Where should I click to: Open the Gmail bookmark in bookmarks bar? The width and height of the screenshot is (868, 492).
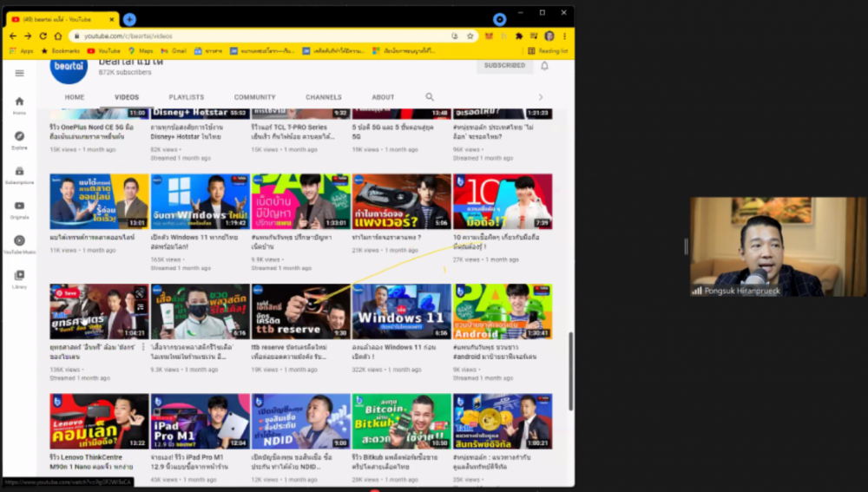174,51
